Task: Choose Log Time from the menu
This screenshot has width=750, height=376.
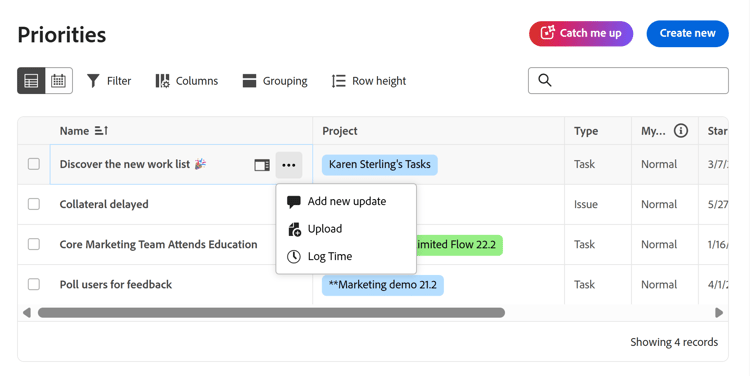Action: click(346, 256)
